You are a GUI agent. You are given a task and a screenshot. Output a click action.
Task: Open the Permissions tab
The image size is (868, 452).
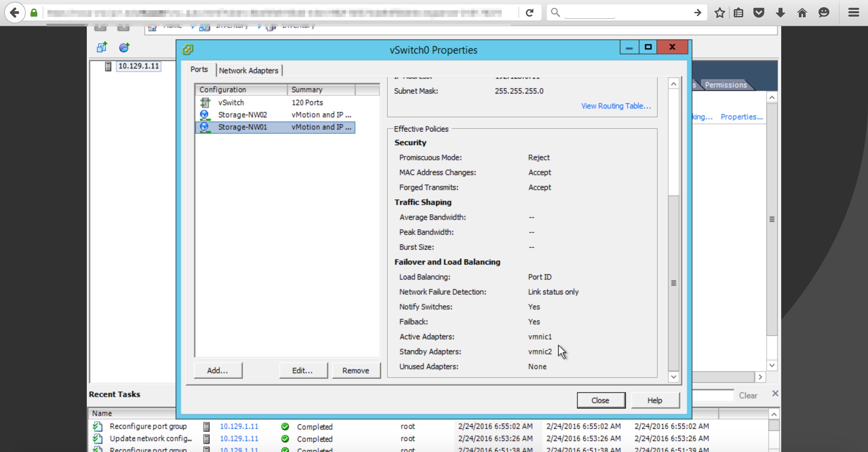click(726, 85)
